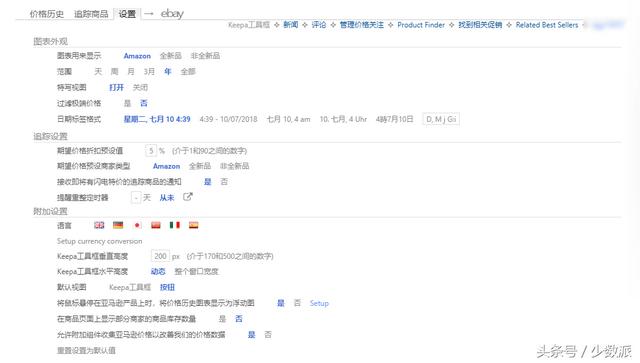
Task: Open the ebay tab
Action: [172, 13]
